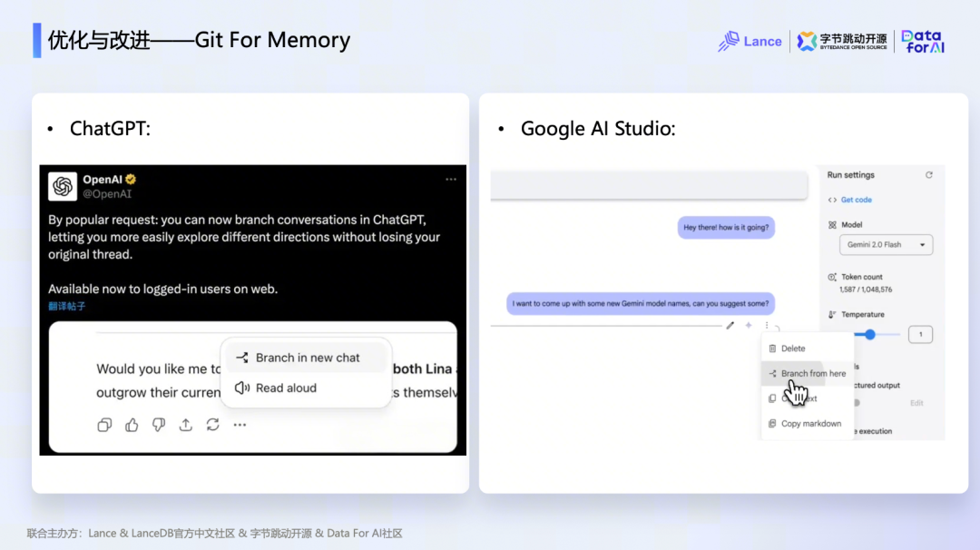Click the copy icon under ChatGPT response

point(104,425)
